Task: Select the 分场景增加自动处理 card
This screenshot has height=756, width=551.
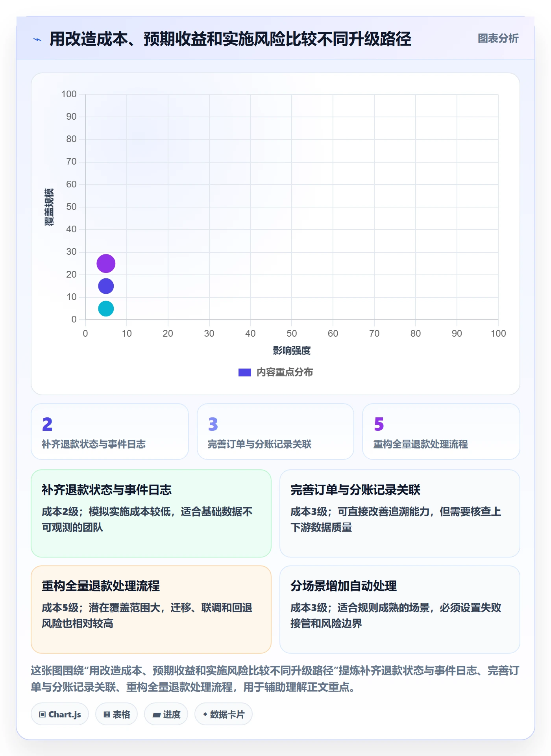Action: coord(400,610)
